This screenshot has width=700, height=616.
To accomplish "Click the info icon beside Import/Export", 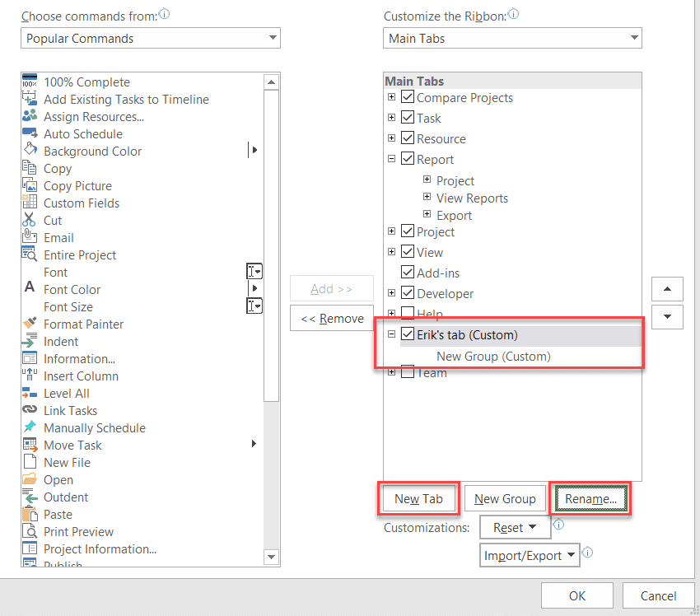I will pyautogui.click(x=587, y=552).
